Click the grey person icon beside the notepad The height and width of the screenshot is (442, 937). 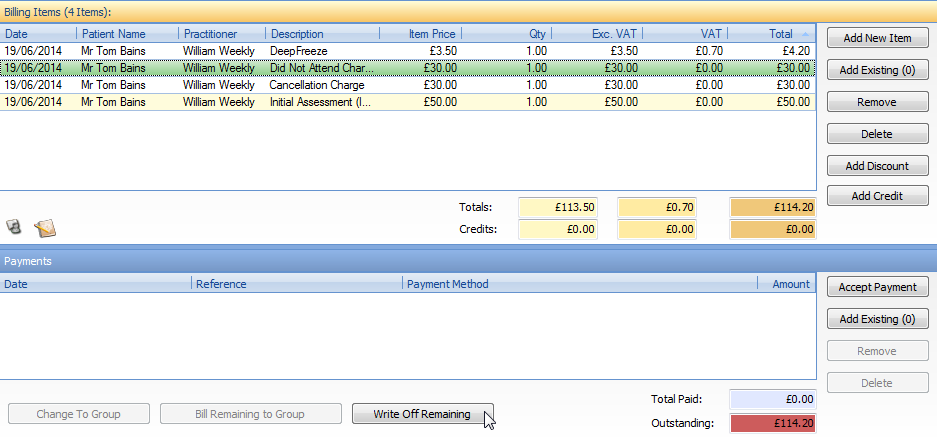(14, 226)
